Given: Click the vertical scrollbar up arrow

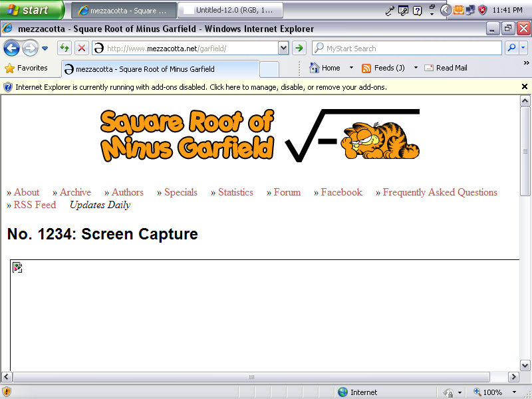Looking at the screenshot, I should coord(525,101).
